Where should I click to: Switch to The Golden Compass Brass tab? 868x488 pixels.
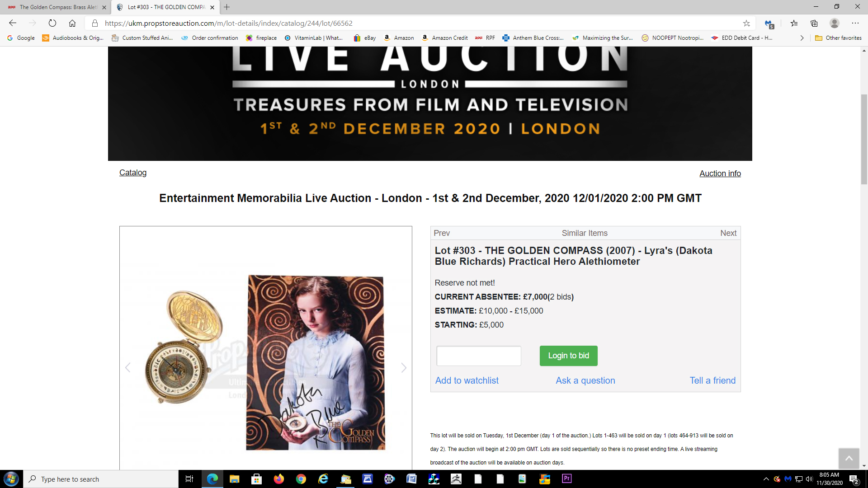[x=58, y=7]
